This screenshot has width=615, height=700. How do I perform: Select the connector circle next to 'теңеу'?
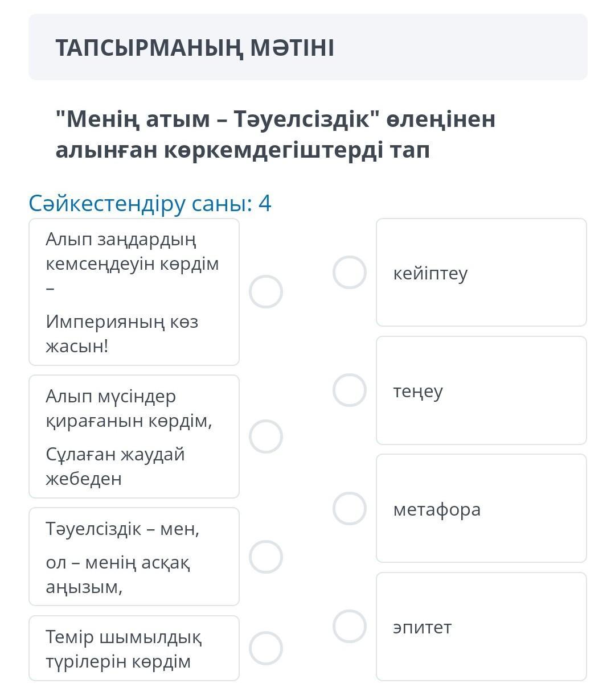point(350,390)
